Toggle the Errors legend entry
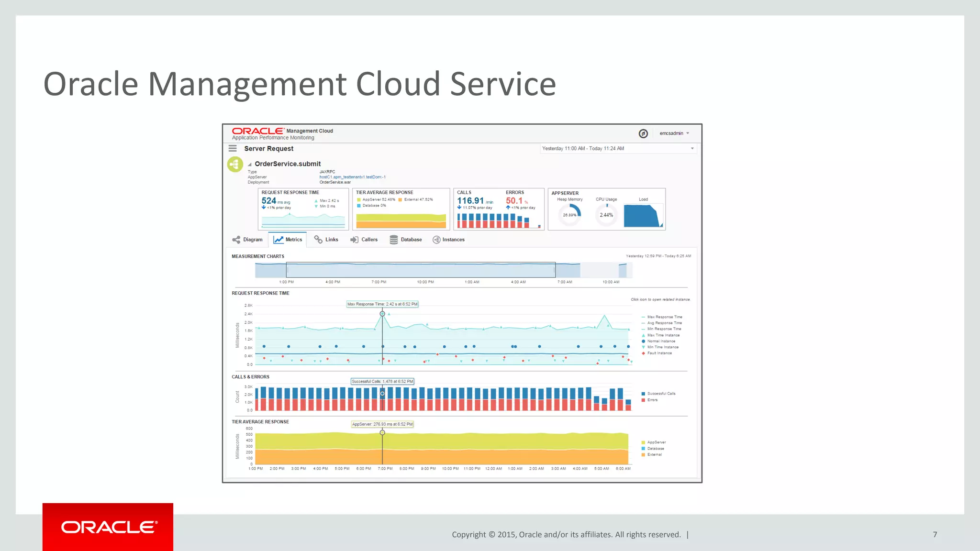 pos(649,400)
